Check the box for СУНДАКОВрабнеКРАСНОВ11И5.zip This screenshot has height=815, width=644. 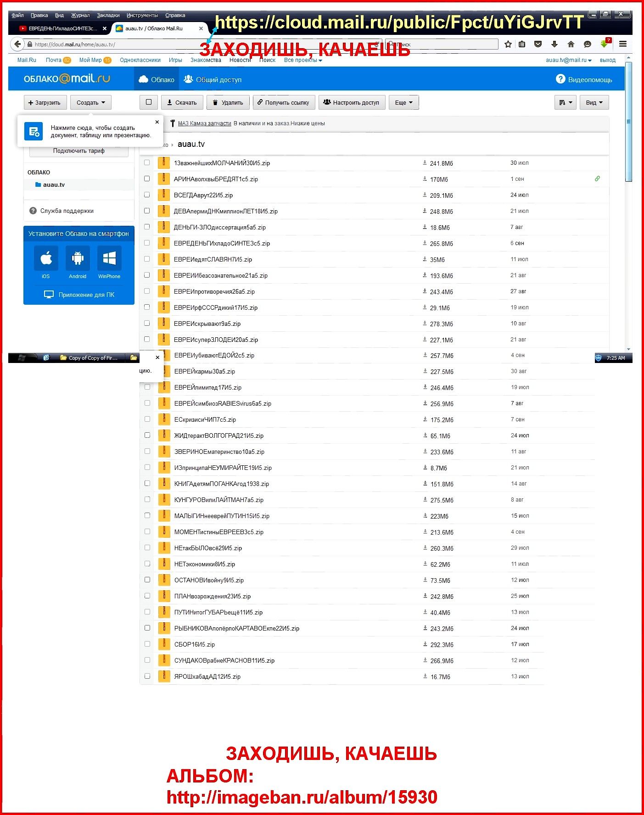pos(147,660)
